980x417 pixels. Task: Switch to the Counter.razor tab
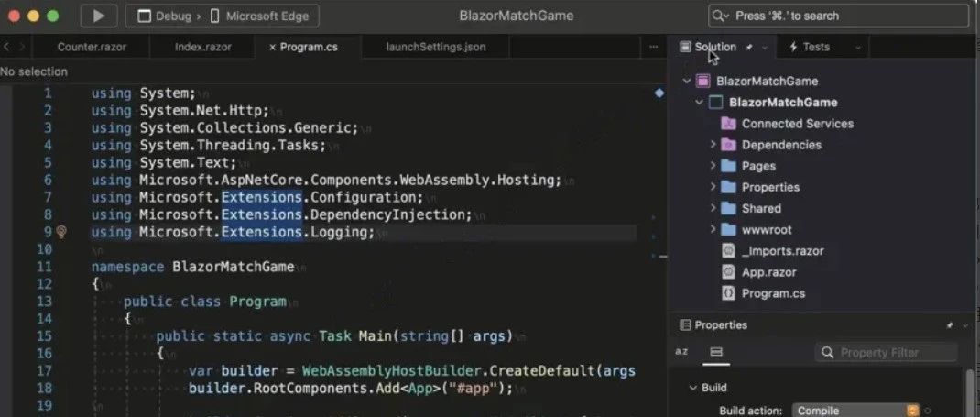tap(92, 47)
